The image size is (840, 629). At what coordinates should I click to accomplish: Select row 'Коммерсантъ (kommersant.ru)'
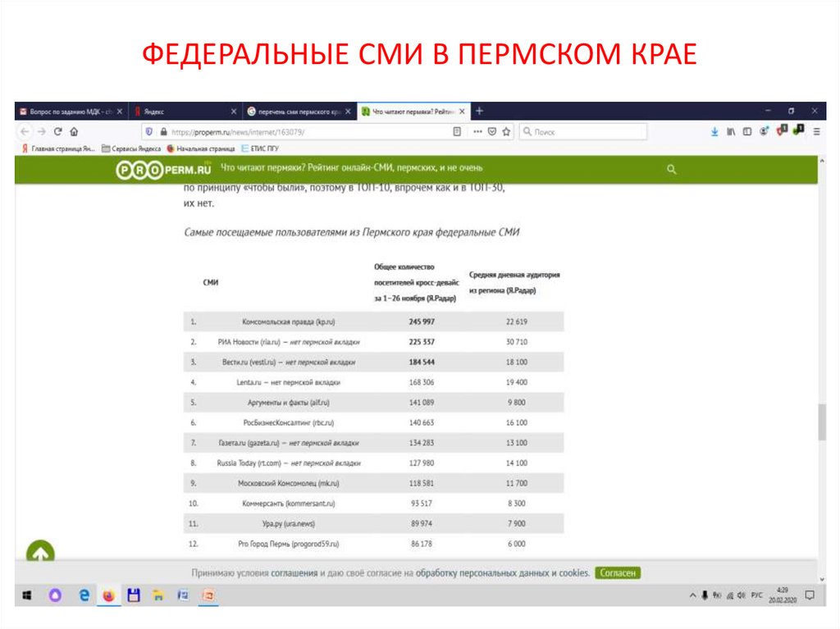click(x=373, y=503)
